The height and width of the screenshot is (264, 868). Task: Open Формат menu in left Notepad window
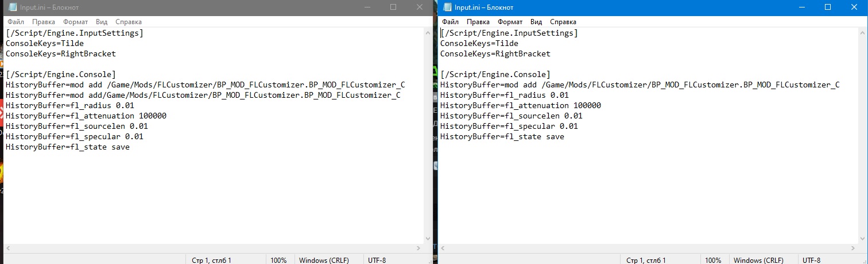coord(76,21)
